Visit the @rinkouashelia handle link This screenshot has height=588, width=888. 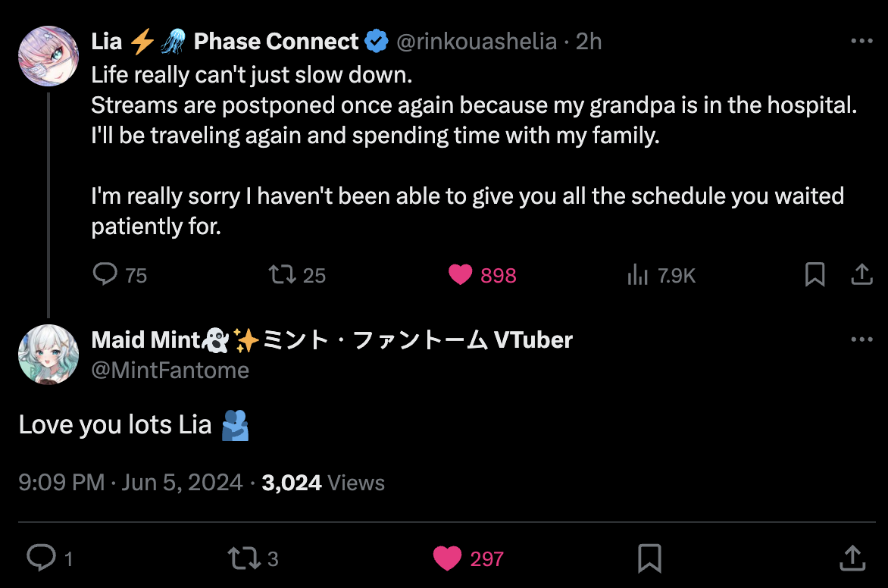[x=477, y=42]
